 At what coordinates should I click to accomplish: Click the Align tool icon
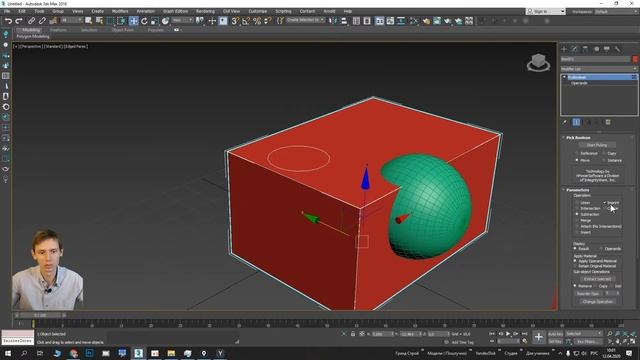(344, 21)
